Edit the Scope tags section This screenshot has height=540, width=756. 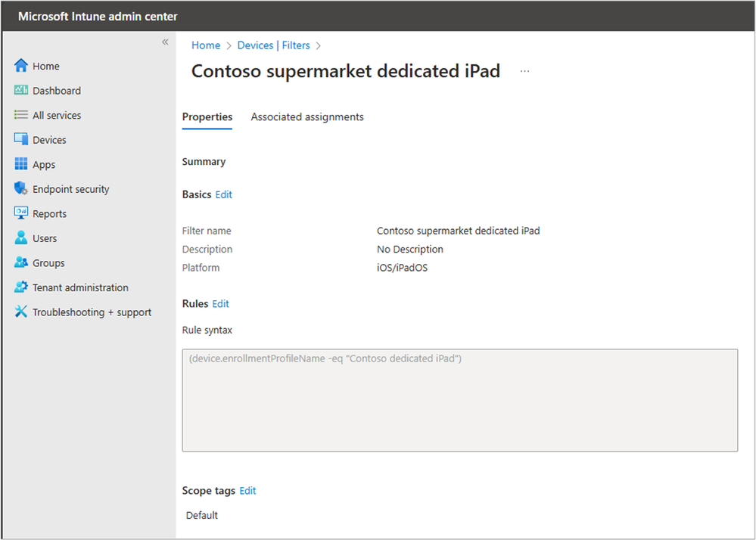(x=247, y=491)
